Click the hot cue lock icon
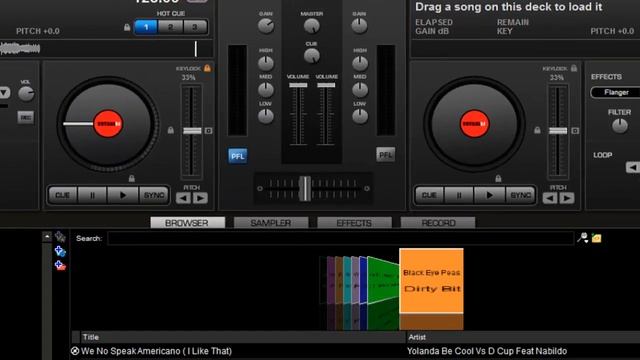Viewport: 640px width, 360px height. [x=127, y=27]
